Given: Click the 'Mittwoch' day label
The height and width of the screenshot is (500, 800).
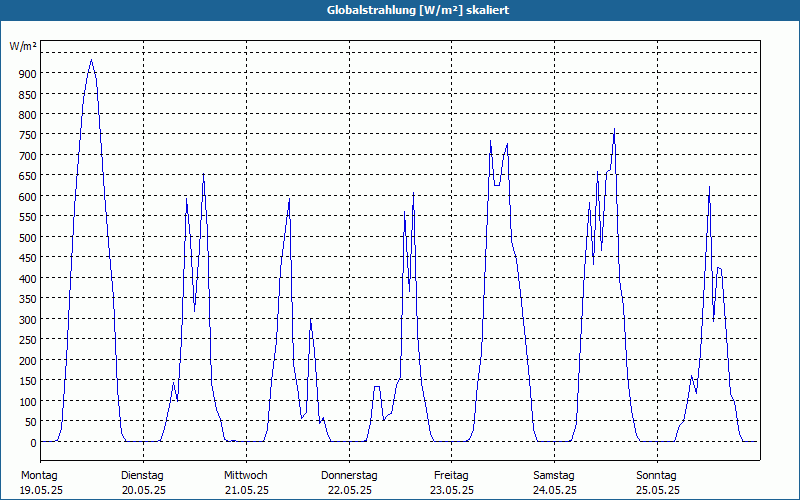Looking at the screenshot, I should (x=246, y=476).
